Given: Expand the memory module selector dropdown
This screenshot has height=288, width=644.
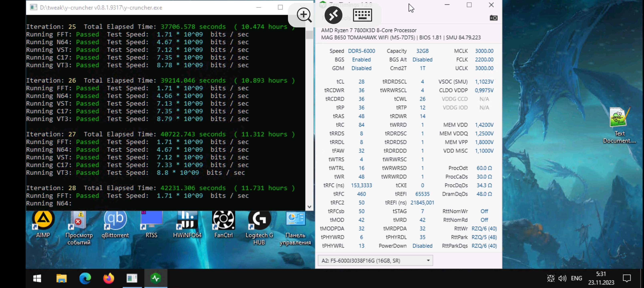Looking at the screenshot, I should [x=428, y=261].
